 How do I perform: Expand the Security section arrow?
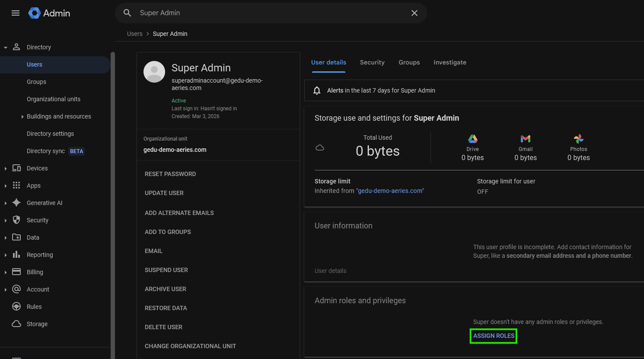[5, 220]
